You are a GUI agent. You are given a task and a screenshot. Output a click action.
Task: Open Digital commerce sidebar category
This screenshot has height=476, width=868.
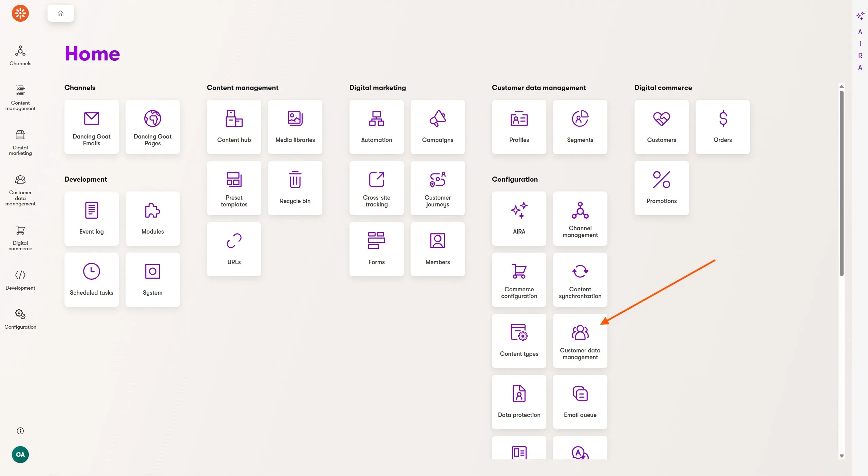click(20, 238)
